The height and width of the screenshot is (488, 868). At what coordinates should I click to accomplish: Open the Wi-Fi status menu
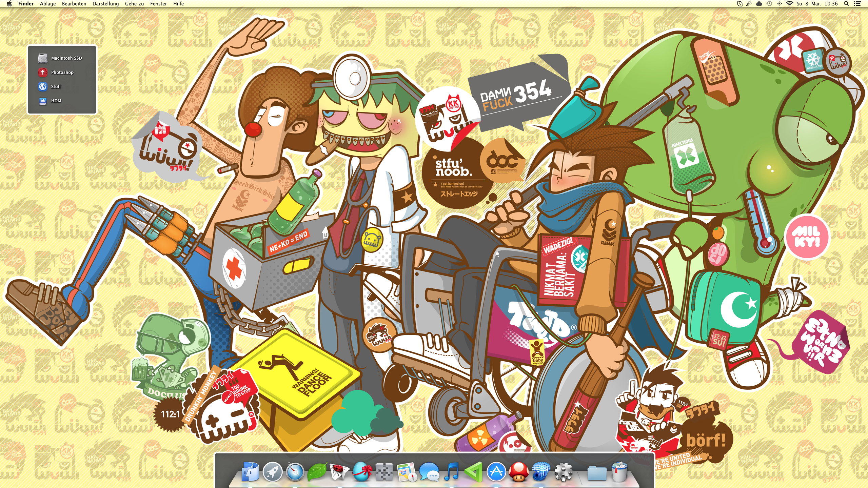click(x=790, y=4)
